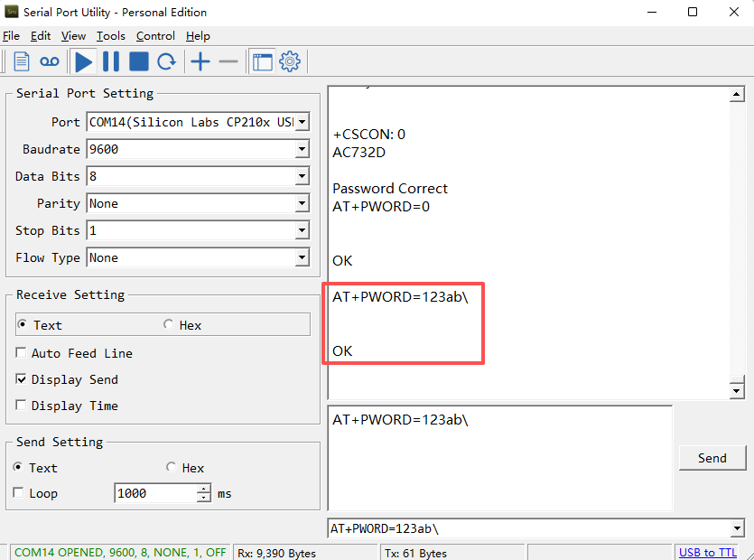Open the Edit menu
The height and width of the screenshot is (560, 754).
pyautogui.click(x=41, y=36)
